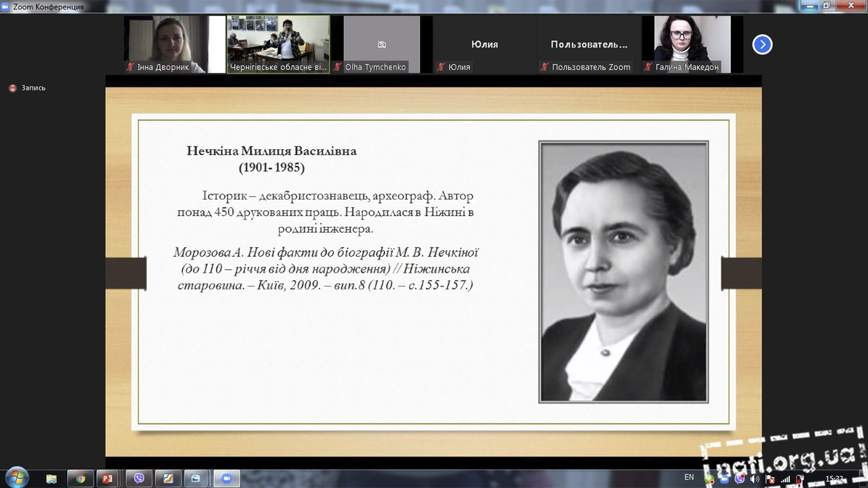Click the EN language indicator
Viewport: 868px width, 488px height.
(x=689, y=477)
